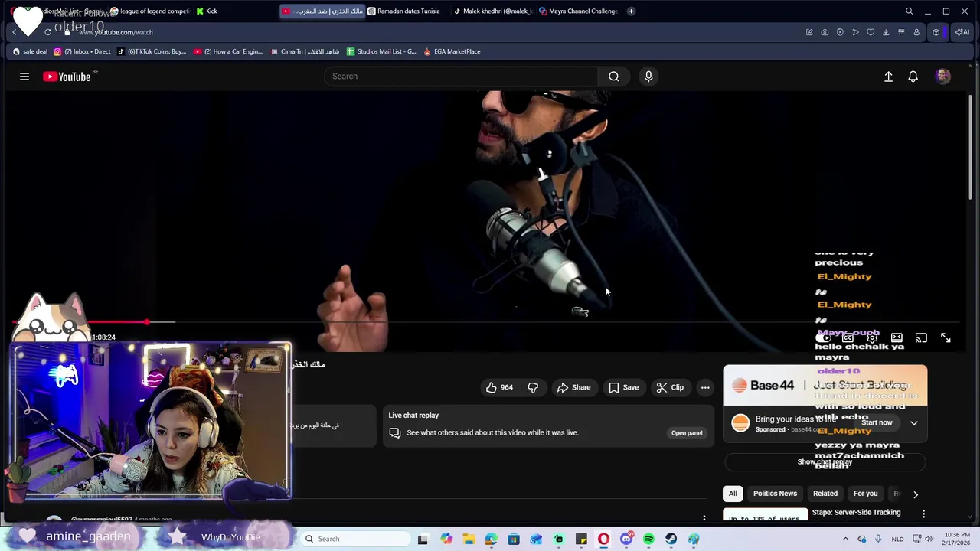Open Discord from the taskbar
The image size is (980, 551).
[626, 539]
